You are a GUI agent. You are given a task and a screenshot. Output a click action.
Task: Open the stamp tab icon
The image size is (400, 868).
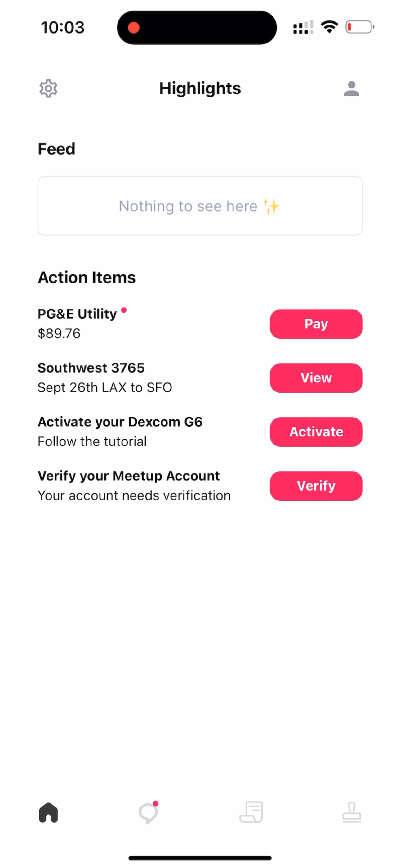(x=352, y=812)
